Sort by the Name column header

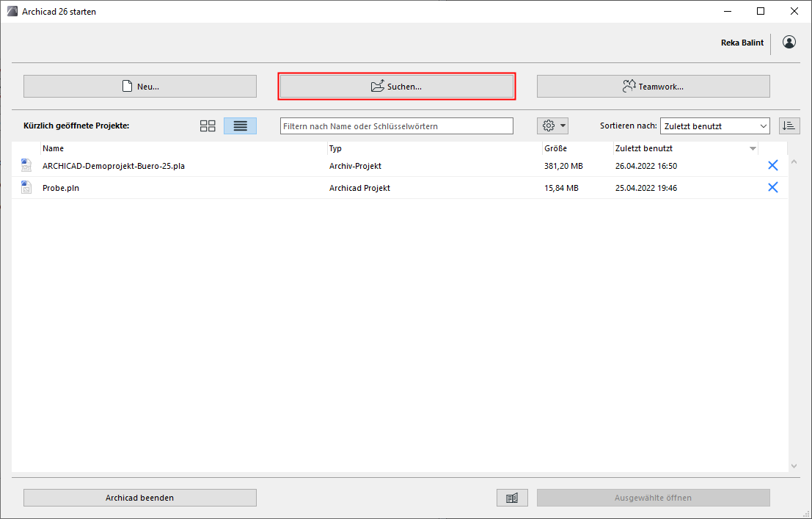[184, 148]
